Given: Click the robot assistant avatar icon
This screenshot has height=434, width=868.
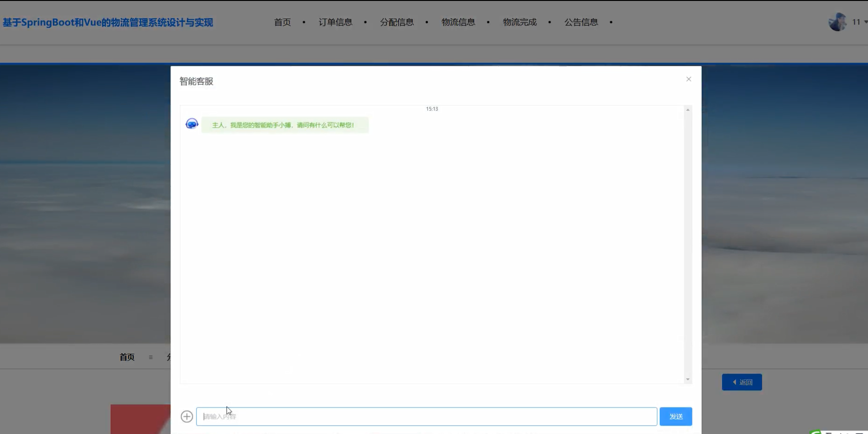Looking at the screenshot, I should [x=191, y=123].
